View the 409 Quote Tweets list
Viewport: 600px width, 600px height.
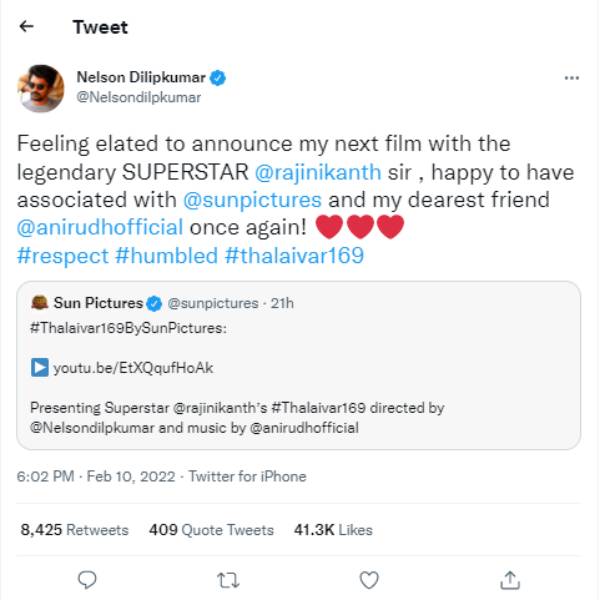pos(211,530)
